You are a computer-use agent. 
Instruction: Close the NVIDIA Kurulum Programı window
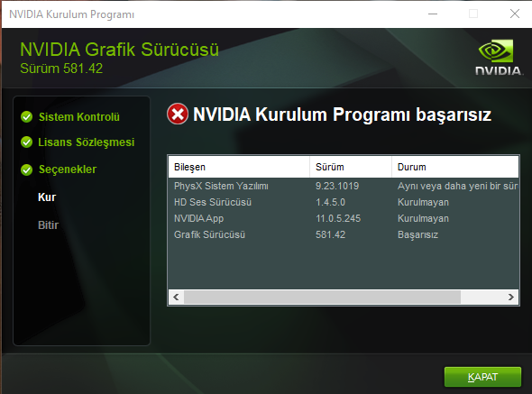pos(515,14)
